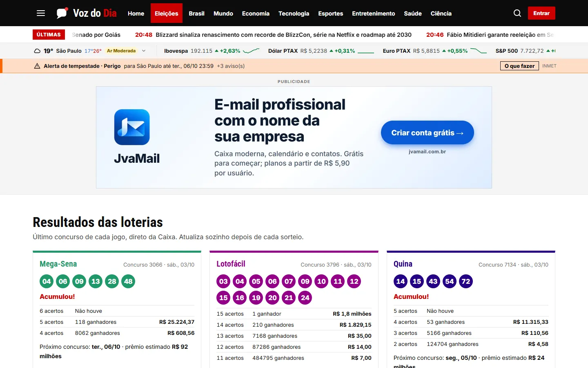Go to the Home section
The image size is (588, 368).
136,13
